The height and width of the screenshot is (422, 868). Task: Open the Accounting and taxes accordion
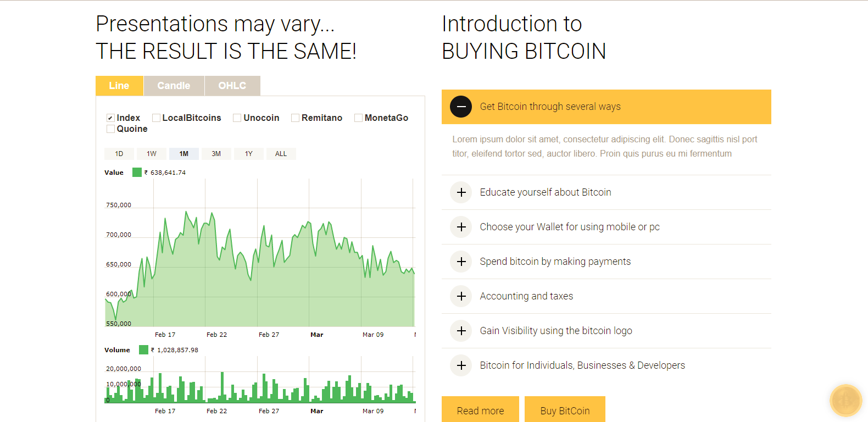461,296
